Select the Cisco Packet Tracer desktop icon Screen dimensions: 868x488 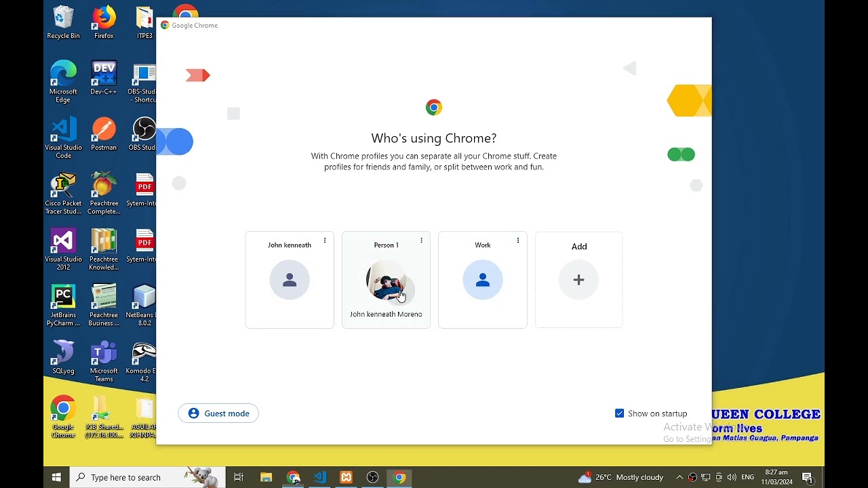(x=63, y=194)
